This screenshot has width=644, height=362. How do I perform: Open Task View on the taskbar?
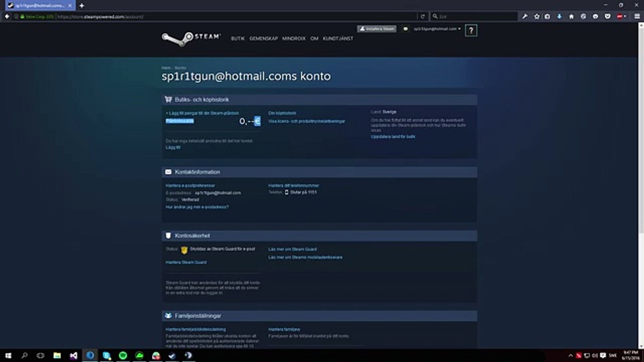[x=41, y=355]
